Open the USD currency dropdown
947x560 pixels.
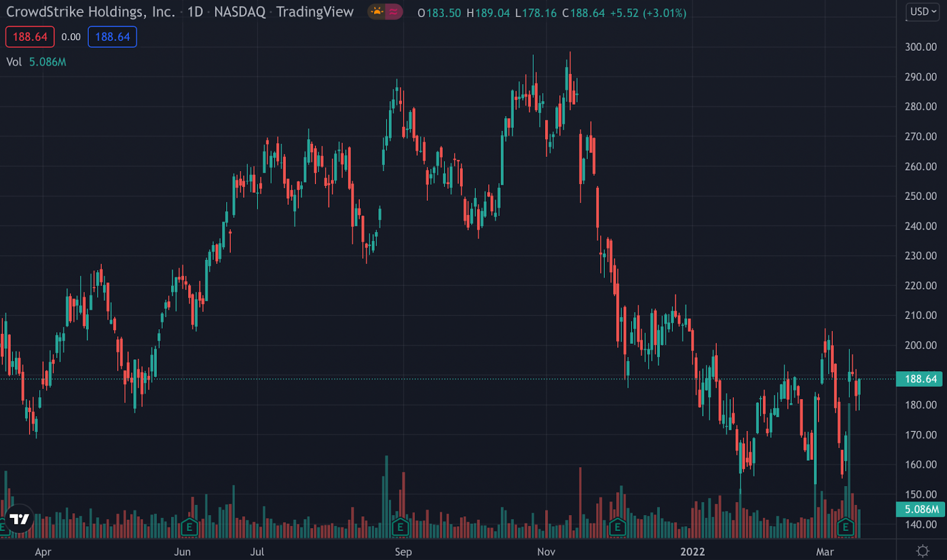923,12
